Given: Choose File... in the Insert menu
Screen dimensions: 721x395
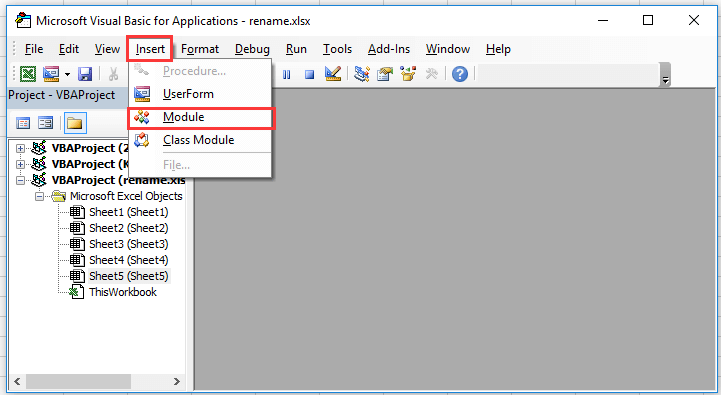Looking at the screenshot, I should (x=200, y=165).
